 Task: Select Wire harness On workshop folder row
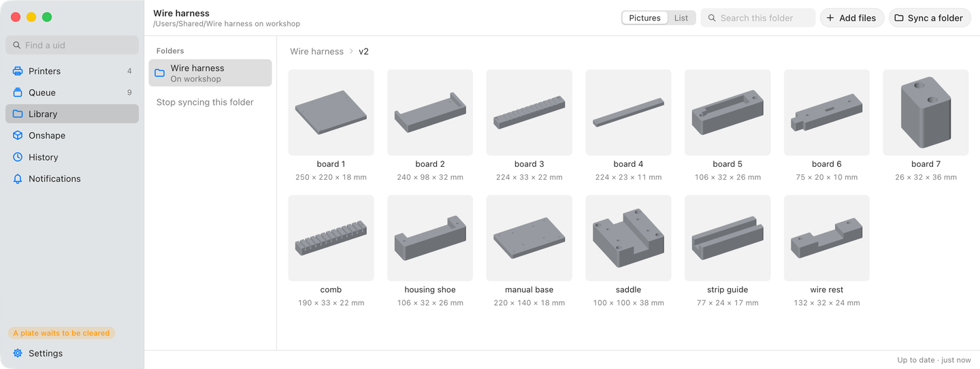(210, 73)
